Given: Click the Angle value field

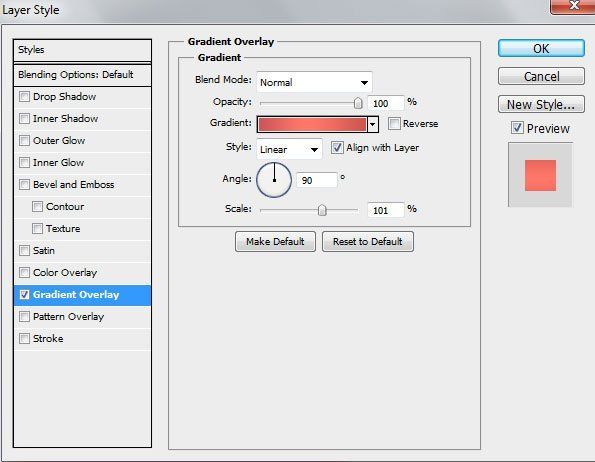Looking at the screenshot, I should tap(316, 180).
